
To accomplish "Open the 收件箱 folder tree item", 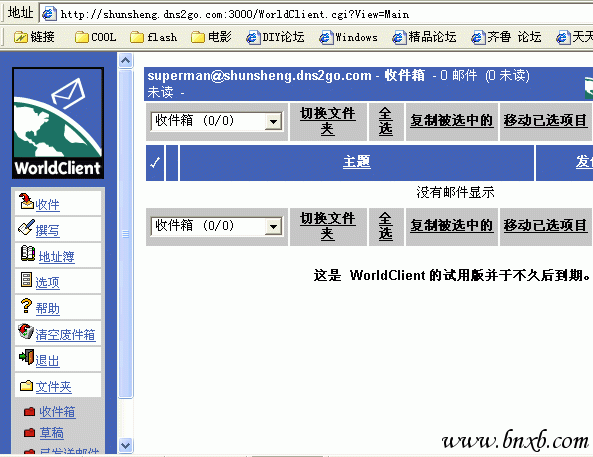I will [x=57, y=412].
